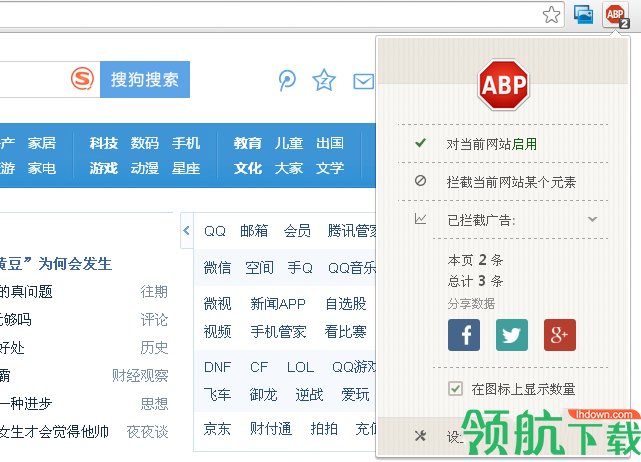Screen dimensions: 641x462
Task: Open the 儿童 navigation link
Action: pos(289,143)
